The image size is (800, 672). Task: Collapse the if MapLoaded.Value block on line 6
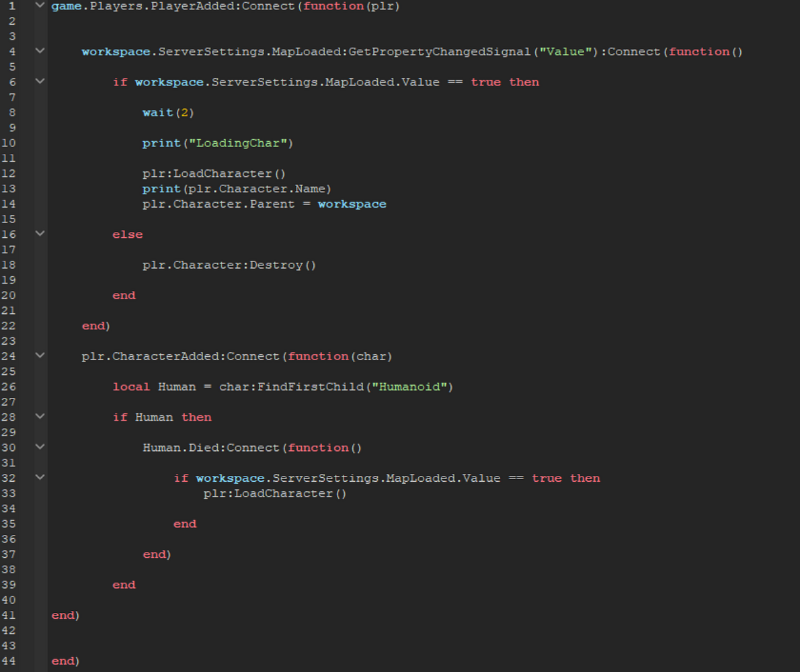[x=39, y=81]
